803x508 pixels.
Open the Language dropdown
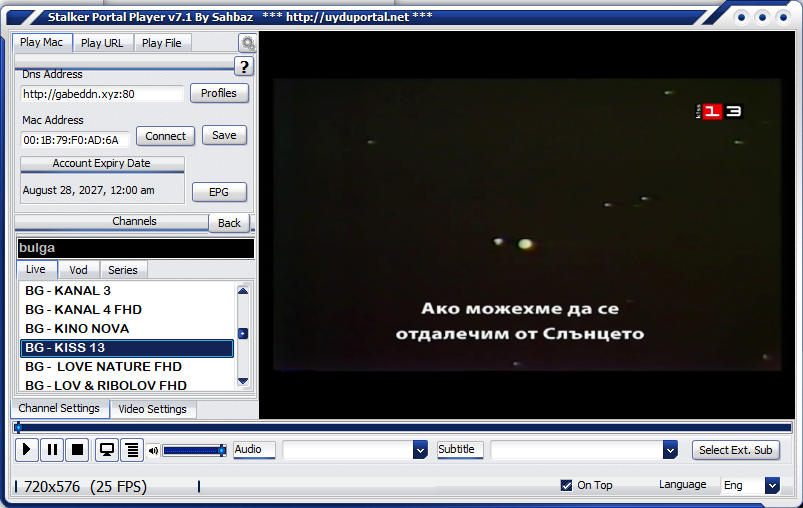pyautogui.click(x=772, y=485)
